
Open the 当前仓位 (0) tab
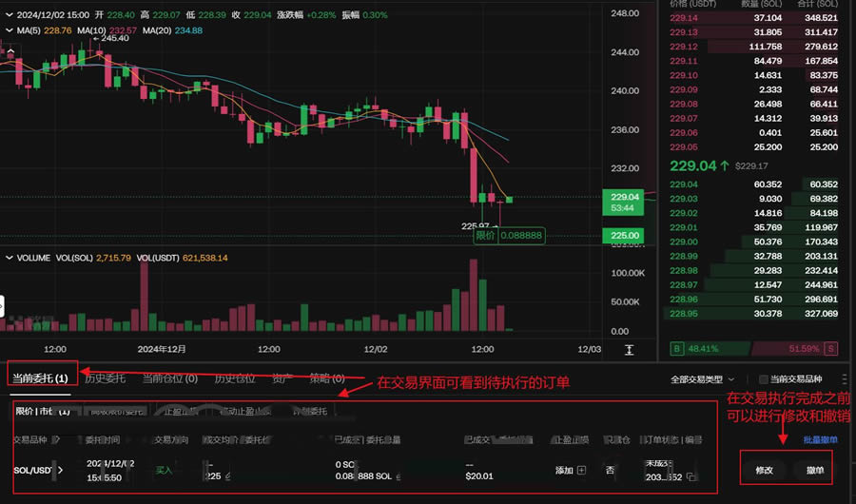tap(169, 378)
